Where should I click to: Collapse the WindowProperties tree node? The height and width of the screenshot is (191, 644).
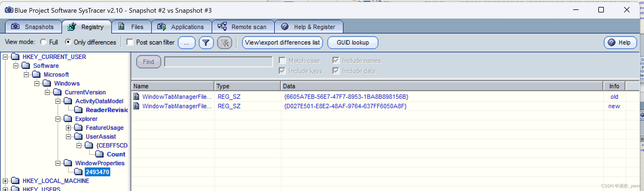tap(58, 163)
